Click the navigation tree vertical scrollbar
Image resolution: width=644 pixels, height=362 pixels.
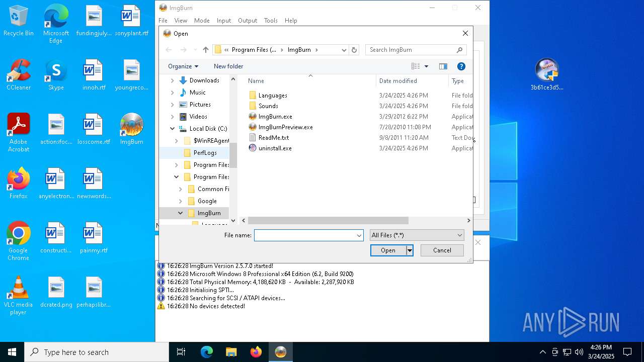pyautogui.click(x=233, y=155)
